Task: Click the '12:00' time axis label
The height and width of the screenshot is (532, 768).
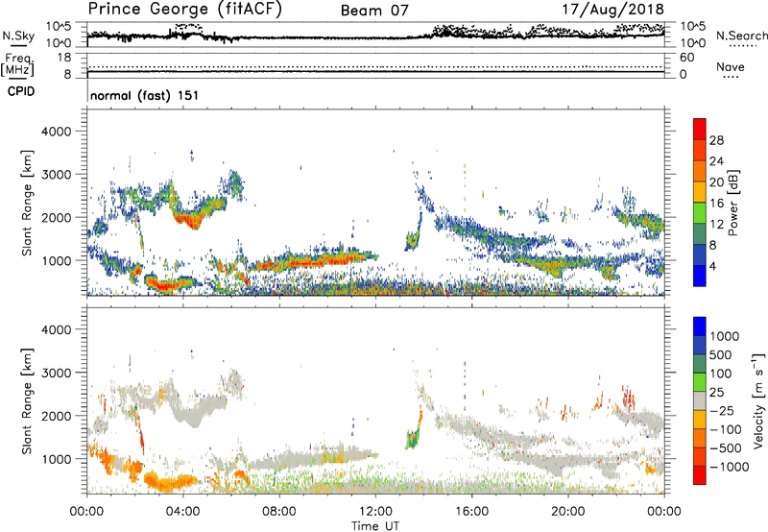Action: tap(375, 512)
